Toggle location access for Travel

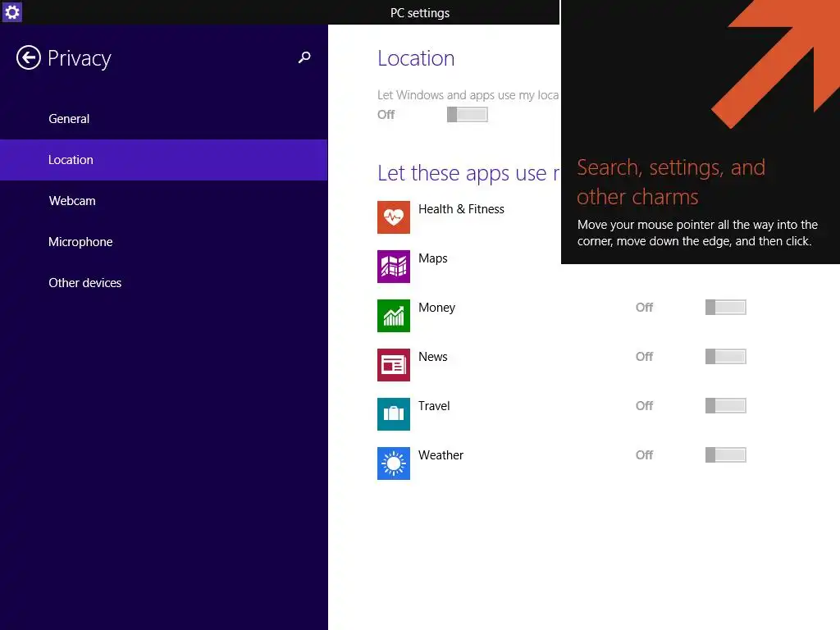(725, 405)
